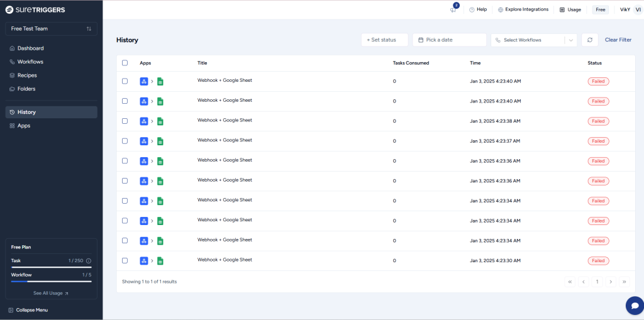Open Workflows in the sidebar
The height and width of the screenshot is (320, 644).
point(30,62)
